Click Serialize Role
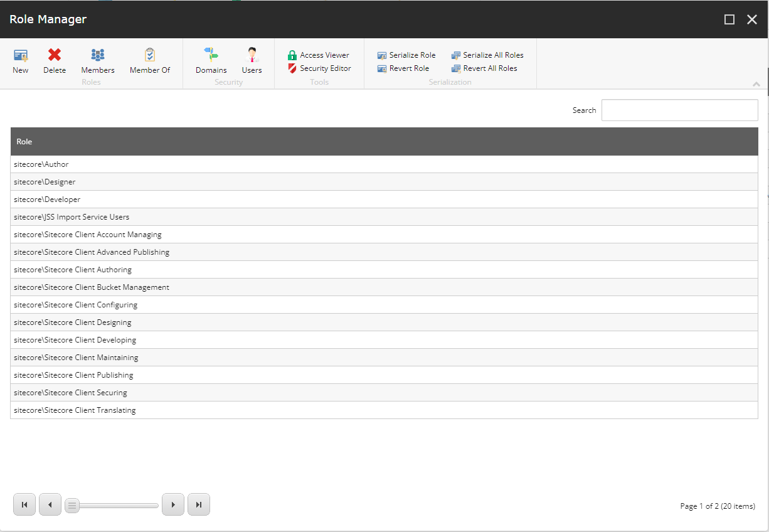This screenshot has height=532, width=769. [406, 55]
